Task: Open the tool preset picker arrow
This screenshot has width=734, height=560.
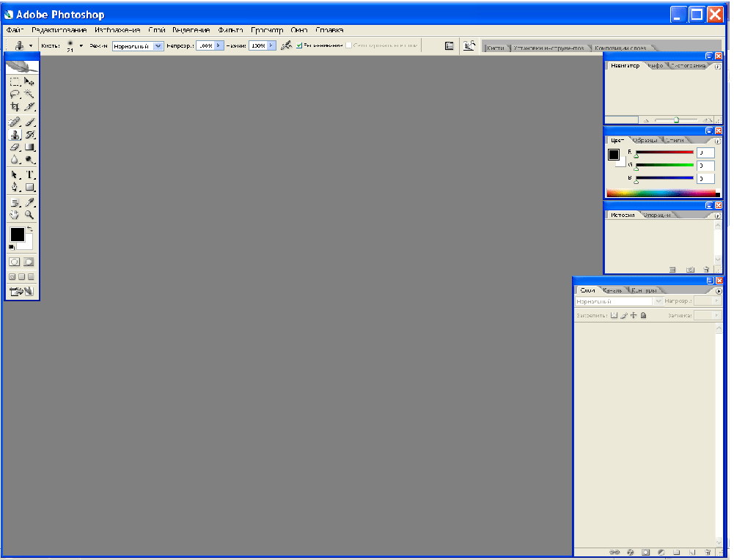Action: [31, 46]
